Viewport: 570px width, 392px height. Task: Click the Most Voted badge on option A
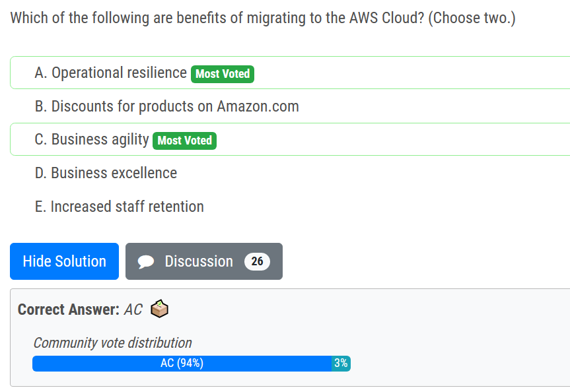tap(223, 74)
